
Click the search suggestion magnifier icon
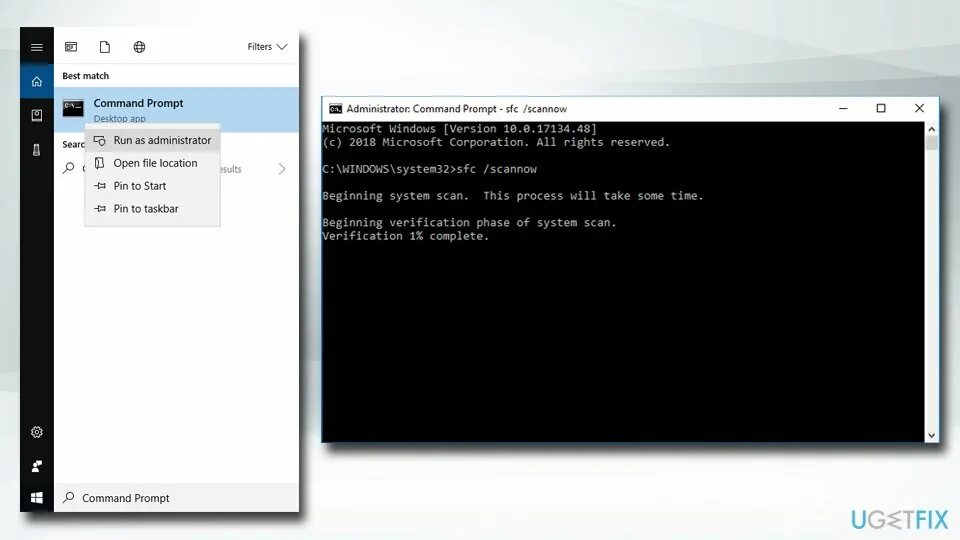point(69,168)
